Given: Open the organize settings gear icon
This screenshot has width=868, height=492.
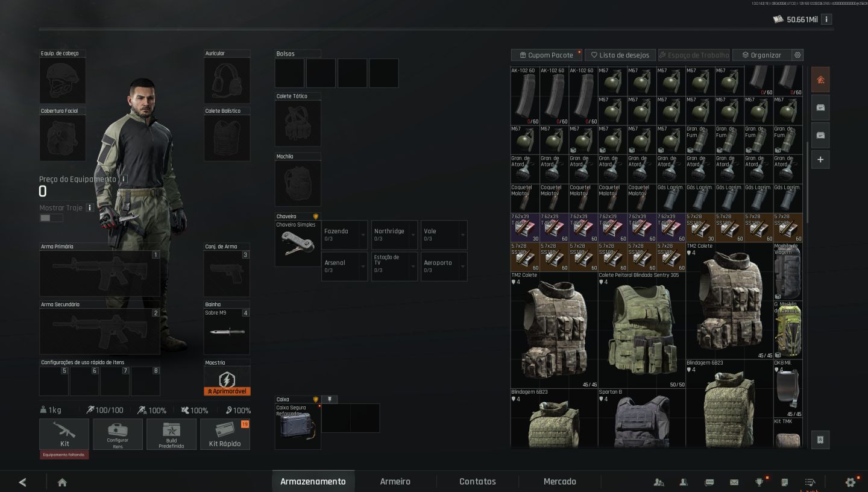Looking at the screenshot, I should pos(797,55).
